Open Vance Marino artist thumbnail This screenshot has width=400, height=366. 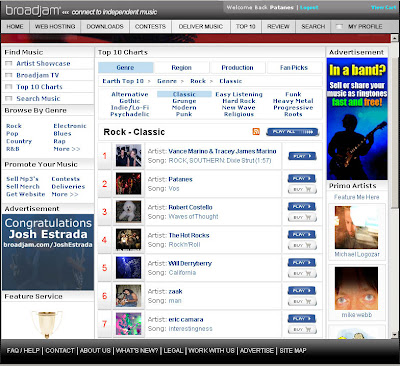[128, 155]
